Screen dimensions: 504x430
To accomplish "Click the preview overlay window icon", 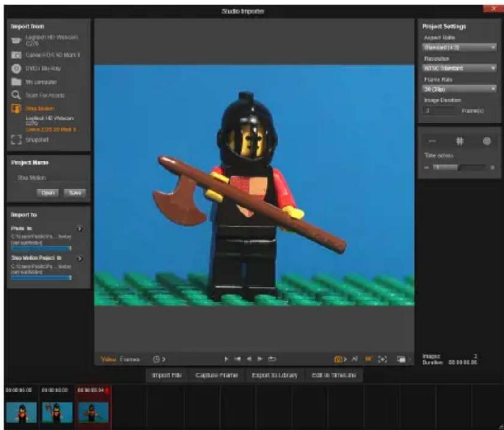I will pyautogui.click(x=401, y=359).
